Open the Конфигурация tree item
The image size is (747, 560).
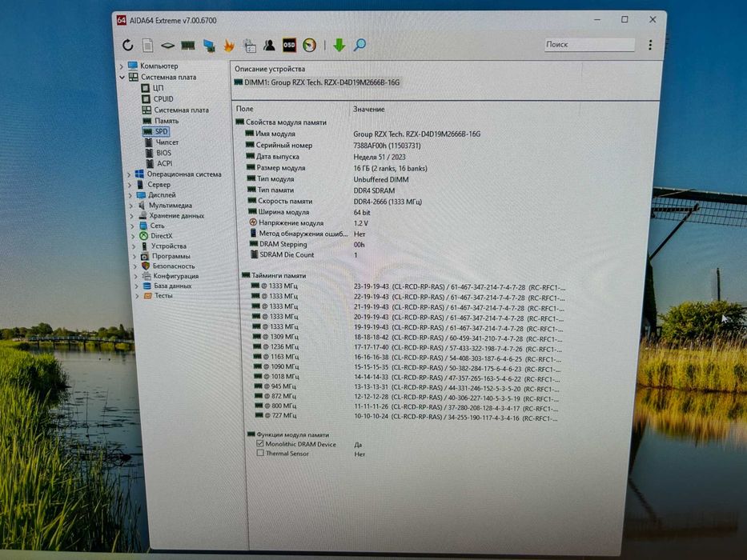pyautogui.click(x=171, y=276)
